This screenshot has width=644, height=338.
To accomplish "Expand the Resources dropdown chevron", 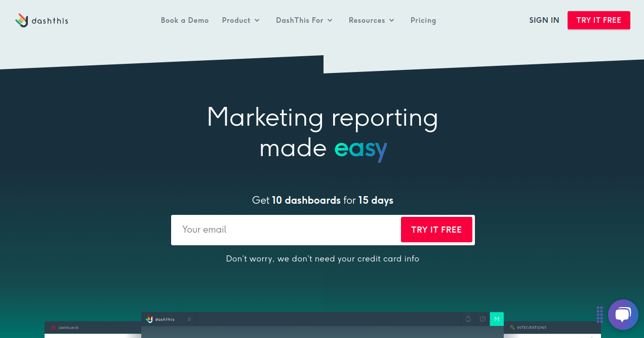I will (392, 20).
